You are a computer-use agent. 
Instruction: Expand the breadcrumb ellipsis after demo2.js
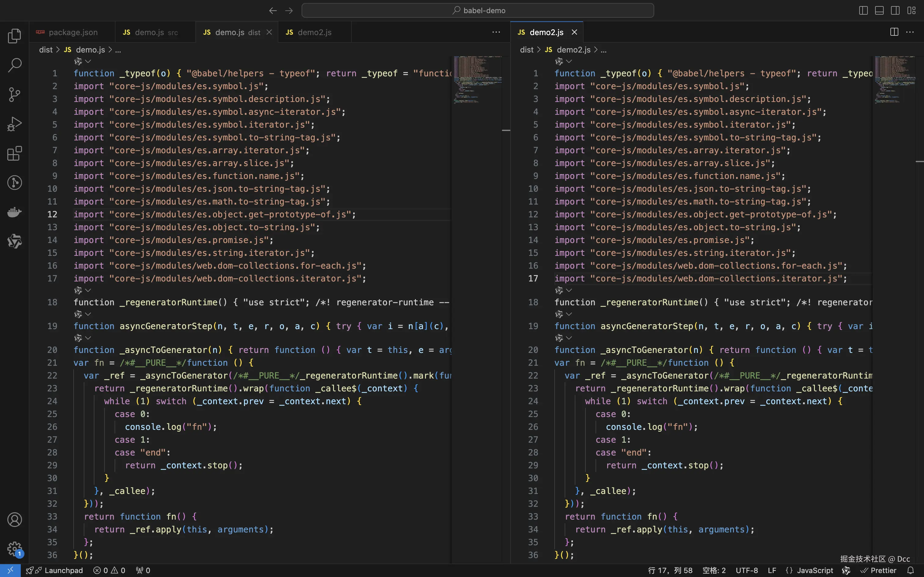tap(604, 50)
